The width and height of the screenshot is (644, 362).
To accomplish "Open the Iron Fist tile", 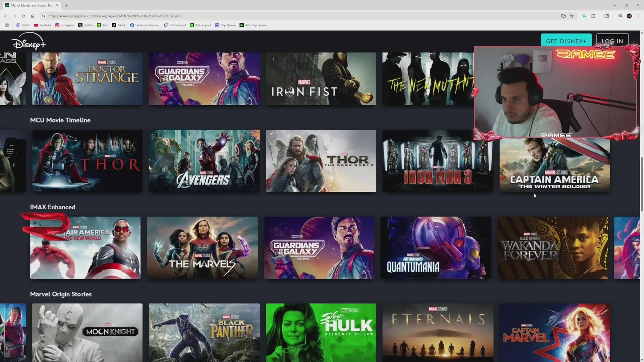I will coord(321,78).
